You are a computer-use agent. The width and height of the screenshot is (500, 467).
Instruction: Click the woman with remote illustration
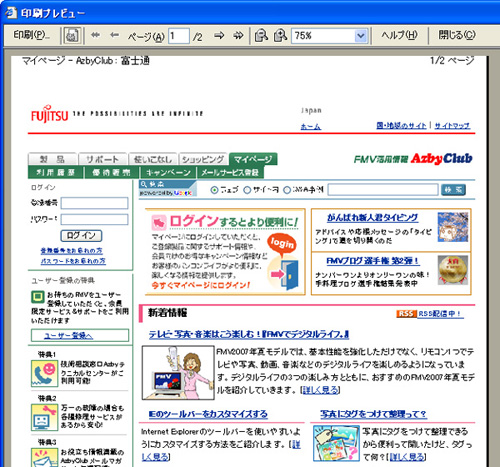178,372
